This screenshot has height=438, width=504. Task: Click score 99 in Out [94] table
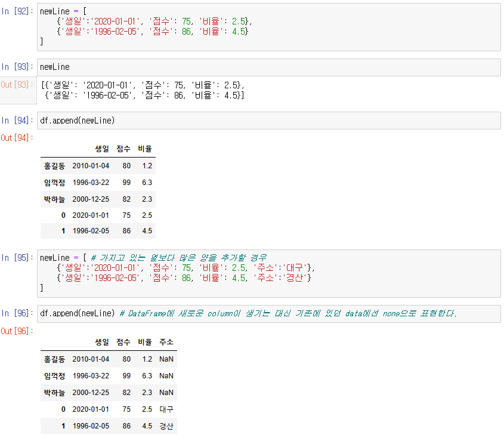[x=126, y=183]
